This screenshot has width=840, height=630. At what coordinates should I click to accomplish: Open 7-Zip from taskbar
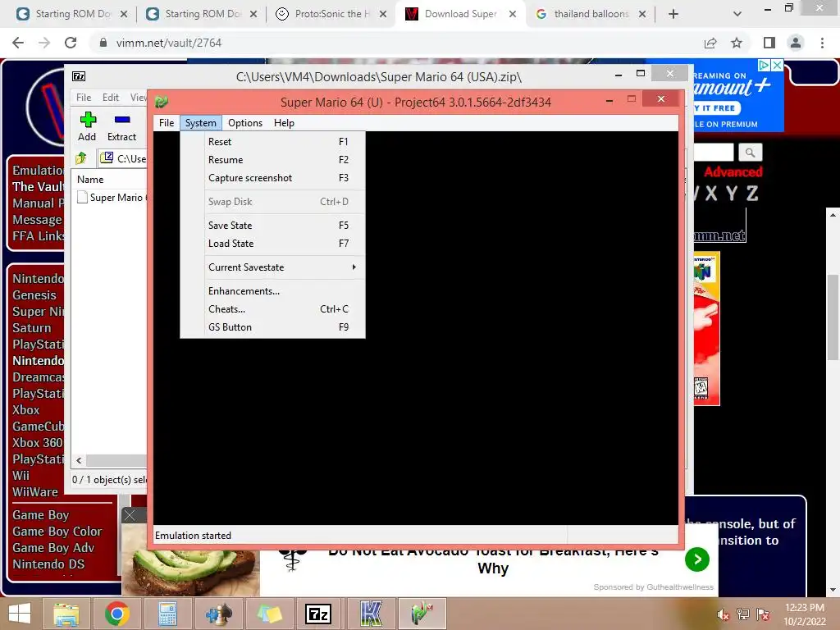point(318,614)
